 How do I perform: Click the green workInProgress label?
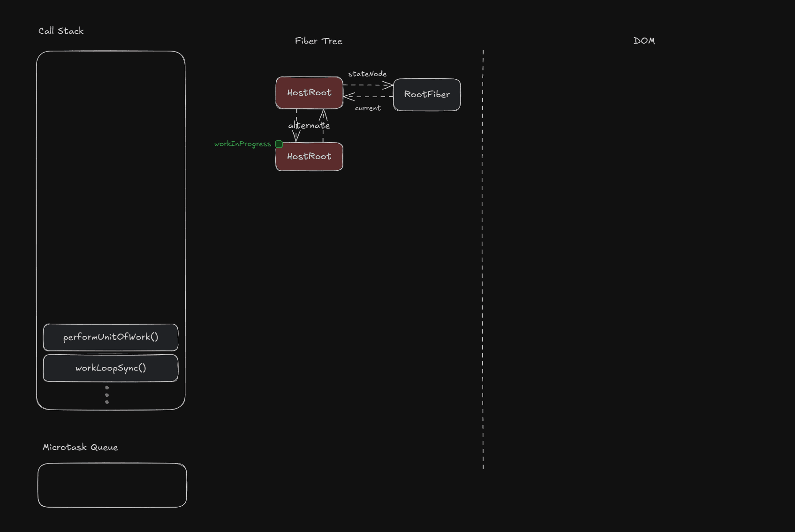(x=242, y=144)
